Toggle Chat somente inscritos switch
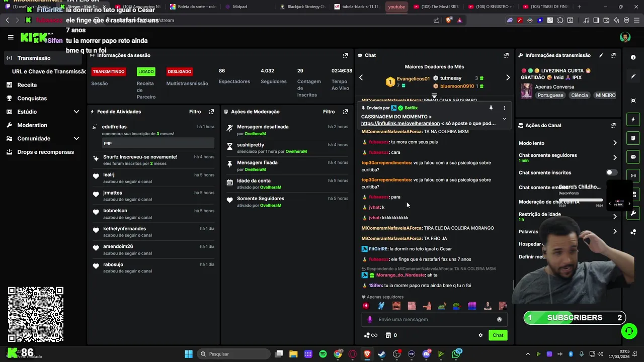The height and width of the screenshot is (362, 644). click(611, 172)
